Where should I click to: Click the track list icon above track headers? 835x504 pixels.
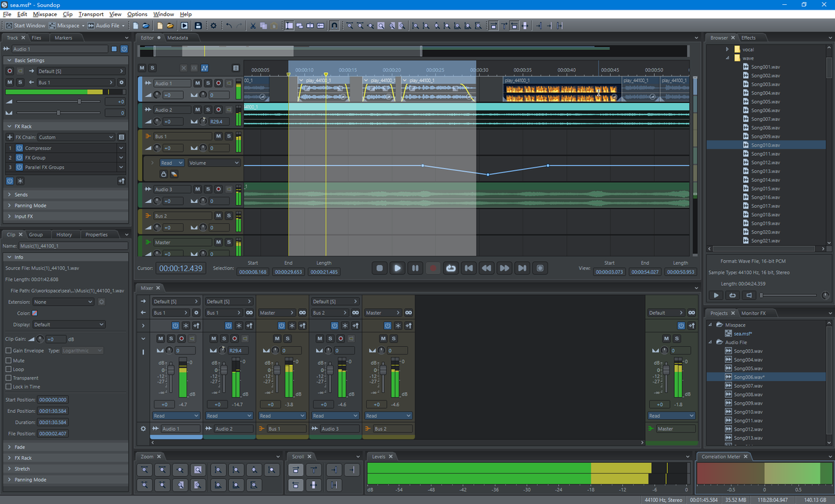coord(236,67)
